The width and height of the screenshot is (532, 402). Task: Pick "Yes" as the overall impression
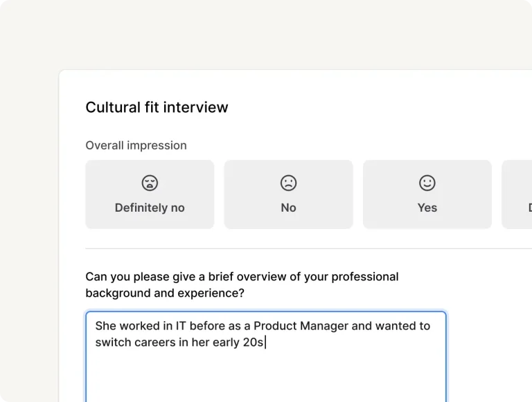tap(427, 194)
